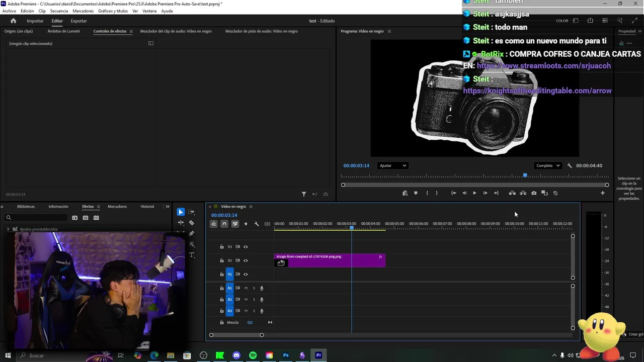Click the Play button in Program monitor
Image resolution: width=644 pixels, height=362 pixels.
[474, 193]
